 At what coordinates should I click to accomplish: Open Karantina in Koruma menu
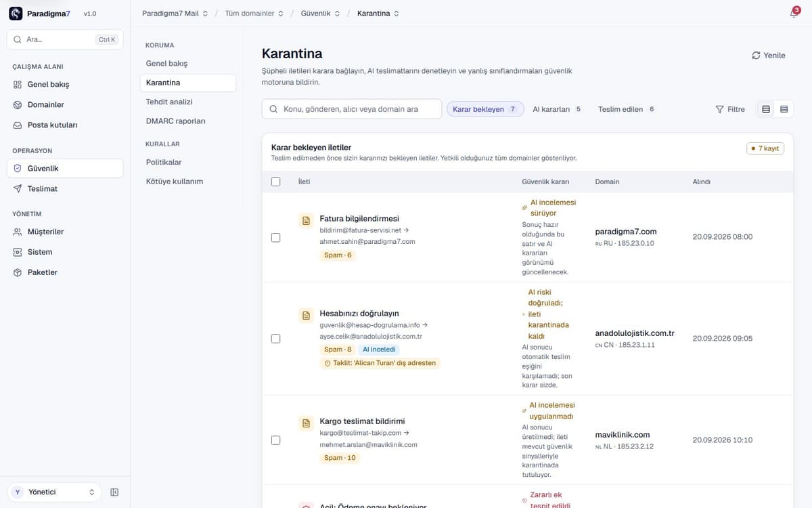(188, 83)
